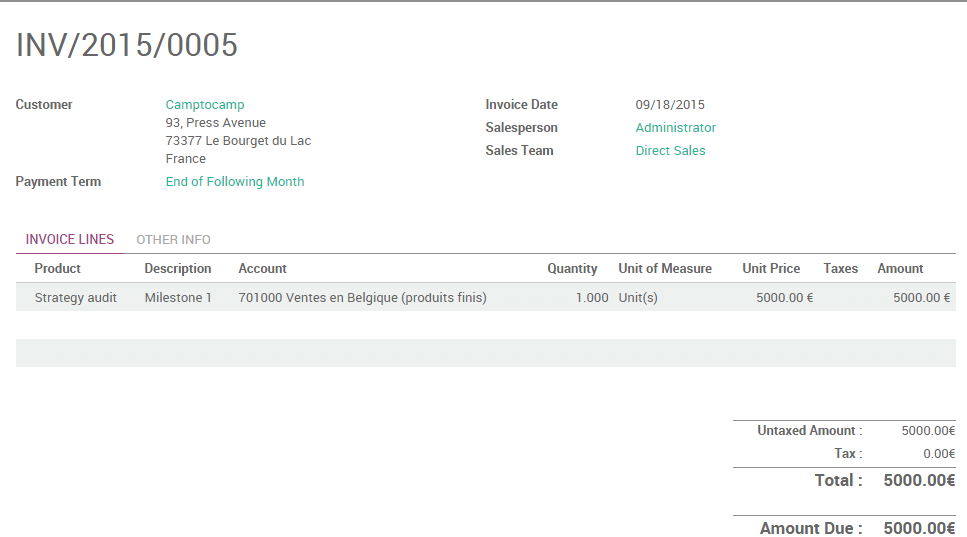Image resolution: width=967 pixels, height=537 pixels.
Task: Open the Administrator salesperson link
Action: coord(676,128)
